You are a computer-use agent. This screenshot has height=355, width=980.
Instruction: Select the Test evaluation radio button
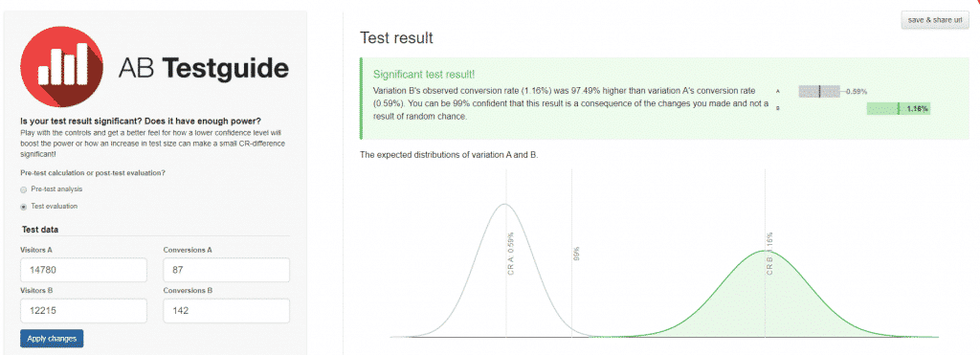(x=24, y=207)
